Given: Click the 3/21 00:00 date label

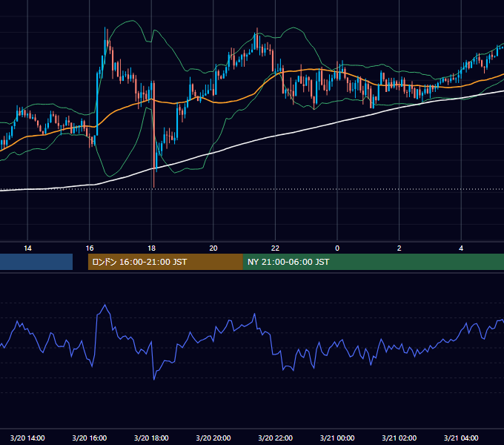Looking at the screenshot, I should [337, 438].
